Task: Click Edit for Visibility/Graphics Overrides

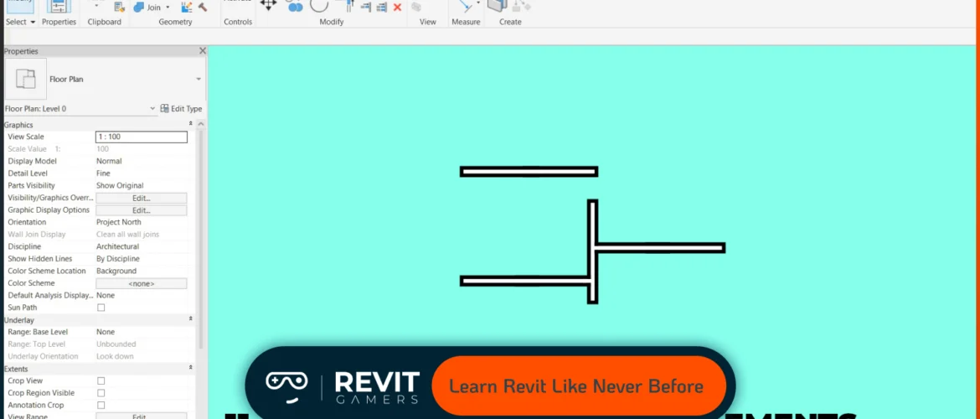Action: coord(142,199)
